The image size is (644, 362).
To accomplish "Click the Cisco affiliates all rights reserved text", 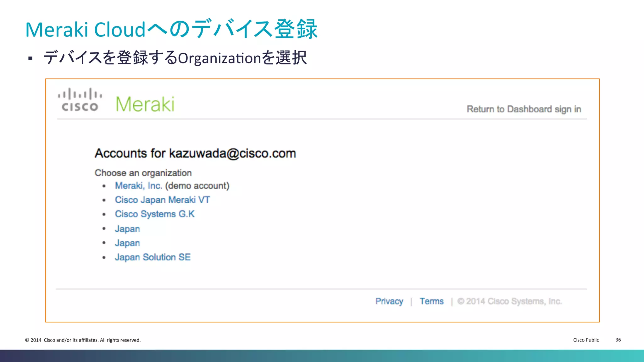I will click(x=83, y=340).
